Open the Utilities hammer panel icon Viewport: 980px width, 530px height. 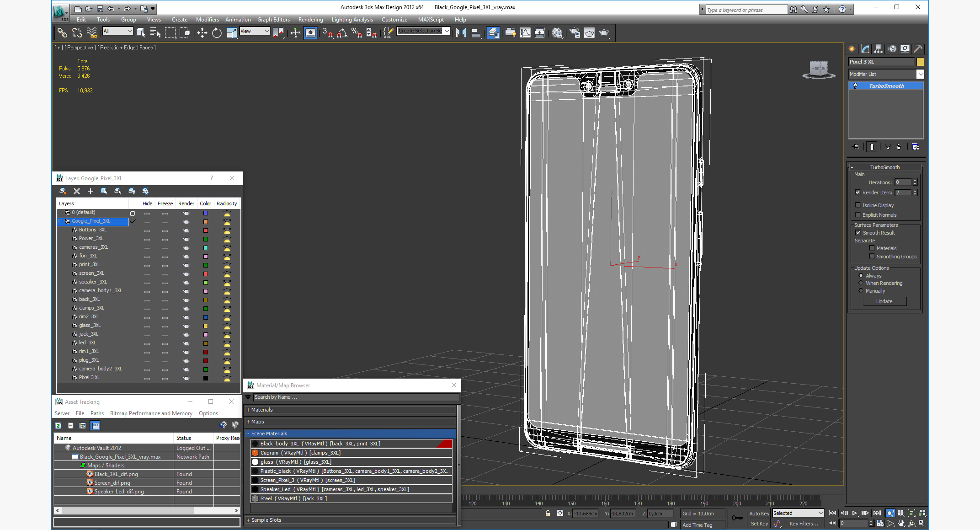[x=918, y=49]
